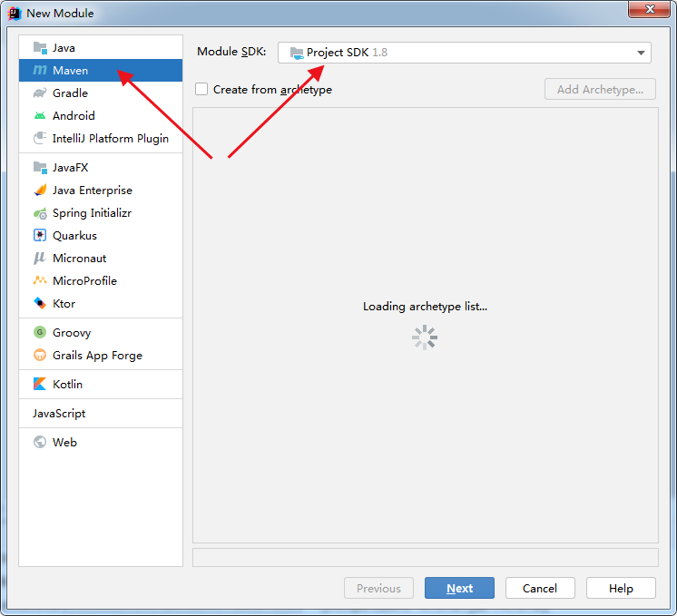
Task: Choose Micronaut label in the list
Action: [x=80, y=259]
